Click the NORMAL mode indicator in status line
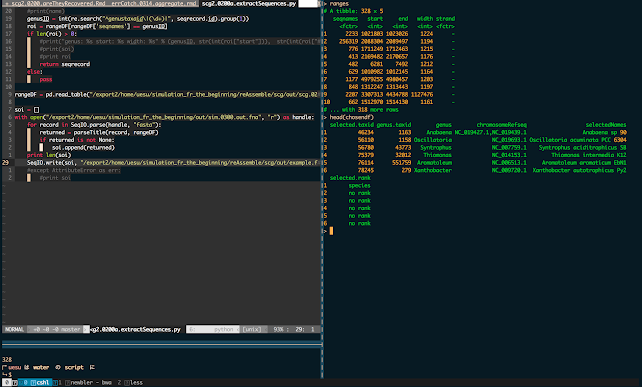Screen dimensions: 642x387 click(x=14, y=329)
